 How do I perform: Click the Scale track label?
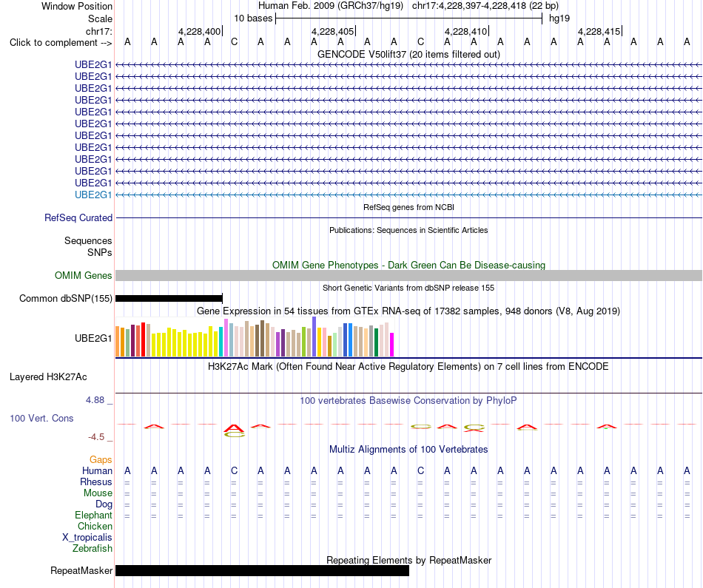pos(100,18)
